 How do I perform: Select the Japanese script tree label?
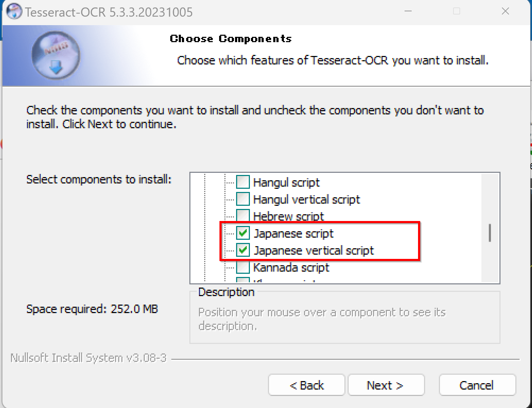pyautogui.click(x=294, y=233)
